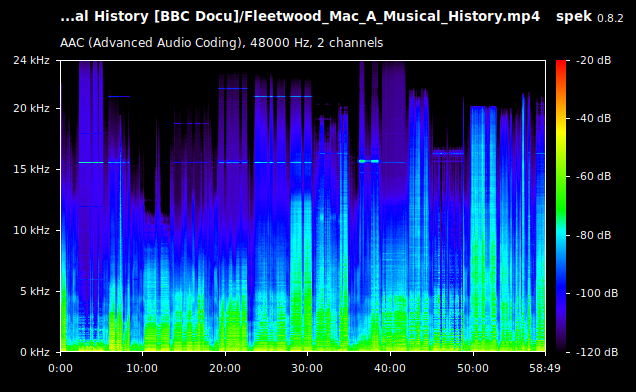The width and height of the screenshot is (636, 392).
Task: Click the 10 kHz frequency label
Action: [x=31, y=230]
